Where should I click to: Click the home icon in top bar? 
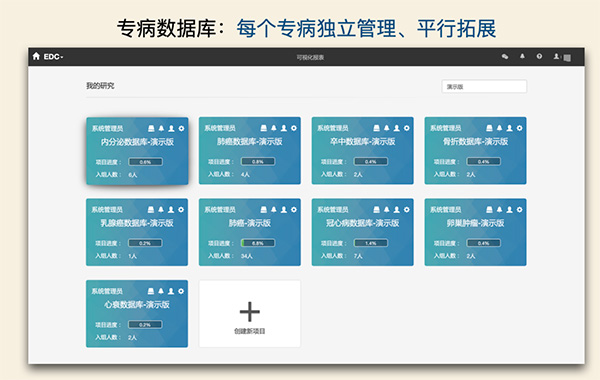(36, 56)
